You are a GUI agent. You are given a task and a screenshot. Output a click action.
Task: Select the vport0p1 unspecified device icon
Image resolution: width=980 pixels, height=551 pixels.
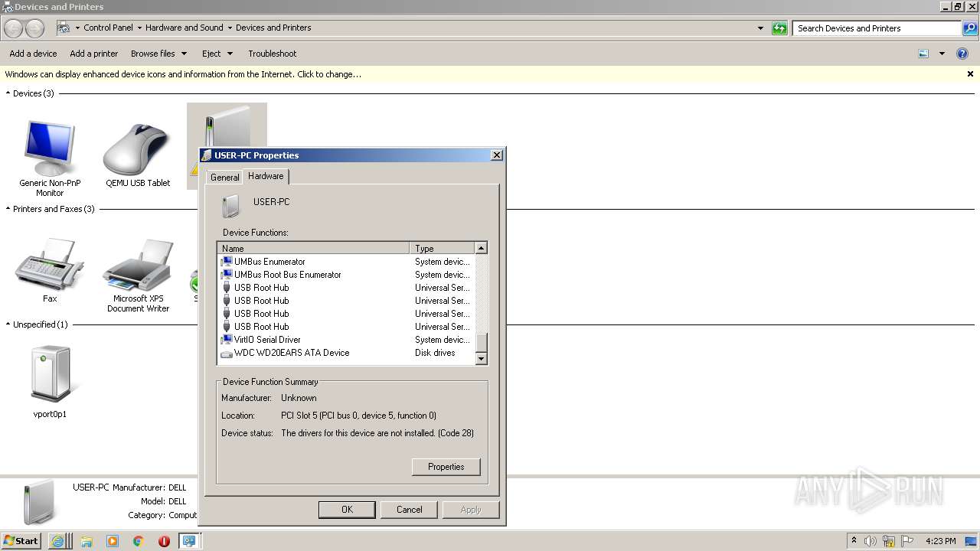(x=51, y=374)
